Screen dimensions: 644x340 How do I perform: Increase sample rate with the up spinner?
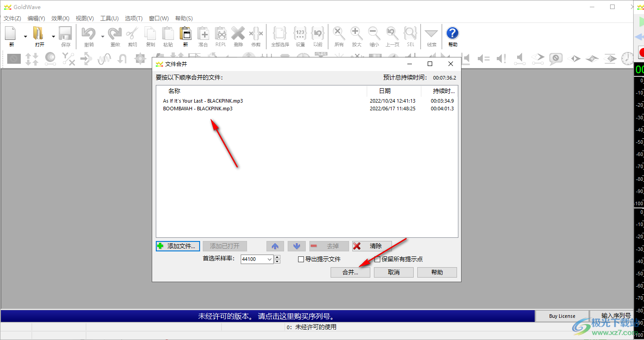click(277, 257)
